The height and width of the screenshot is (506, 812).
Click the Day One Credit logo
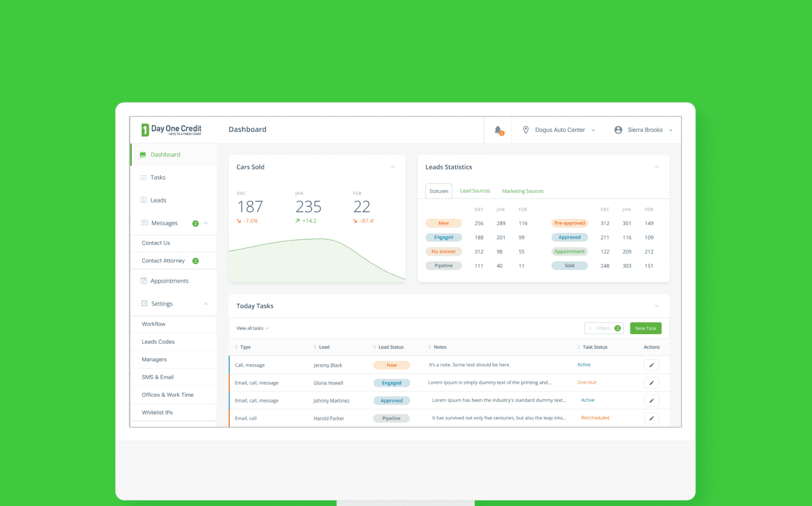click(x=171, y=130)
